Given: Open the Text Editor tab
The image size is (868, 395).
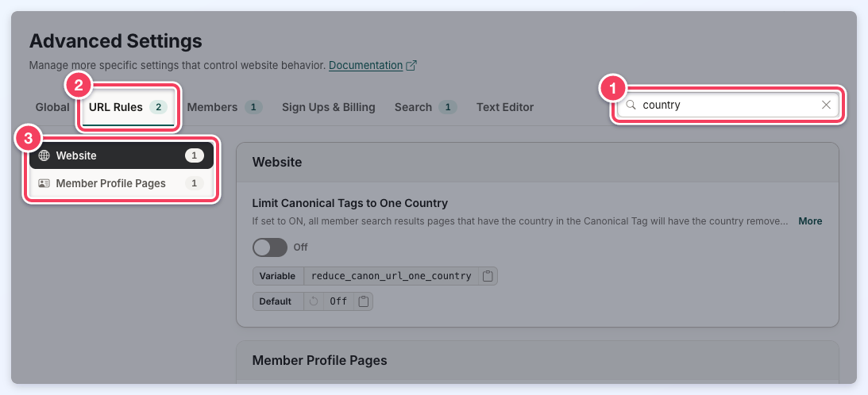Looking at the screenshot, I should (x=505, y=107).
